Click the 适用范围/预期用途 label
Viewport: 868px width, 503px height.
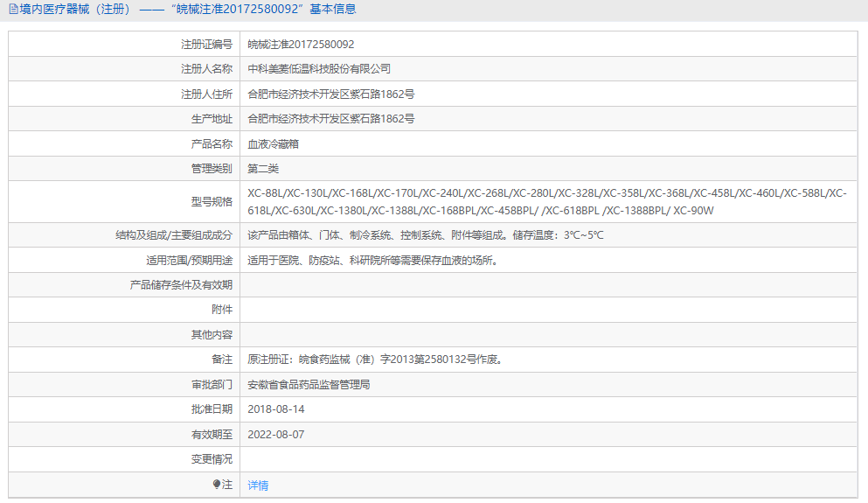point(190,261)
